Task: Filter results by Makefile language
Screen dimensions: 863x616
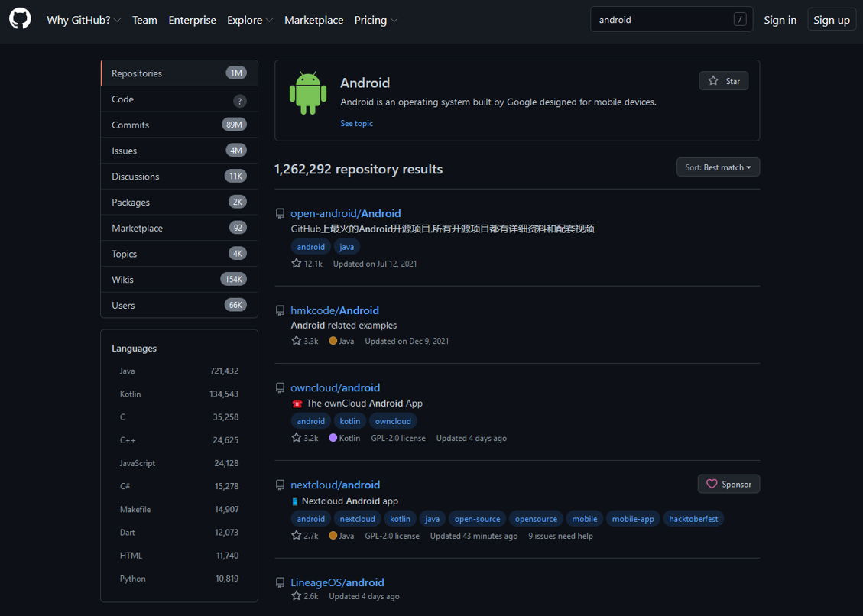Action: (180, 510)
